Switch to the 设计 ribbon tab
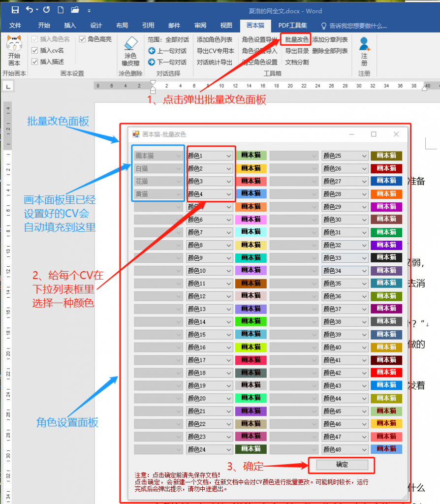The height and width of the screenshot is (504, 440). [96, 26]
